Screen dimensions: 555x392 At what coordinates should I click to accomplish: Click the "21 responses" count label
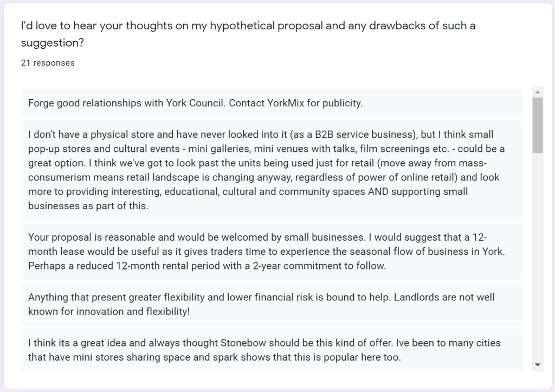coord(48,63)
